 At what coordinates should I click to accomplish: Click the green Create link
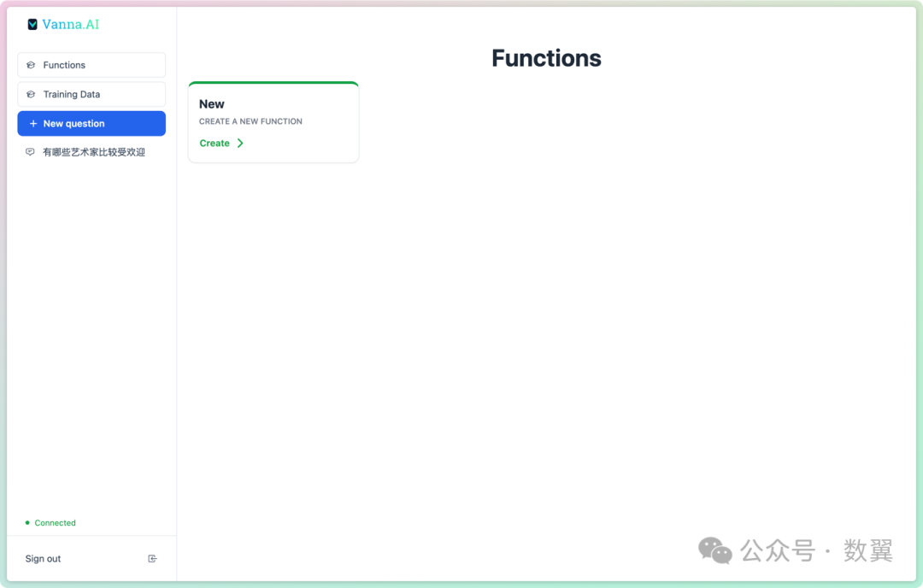pos(215,144)
